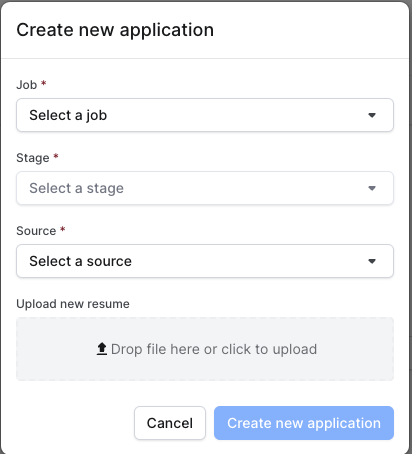412x454 pixels.
Task: Click the Drop file here or click to upload text
Action: 214,349
